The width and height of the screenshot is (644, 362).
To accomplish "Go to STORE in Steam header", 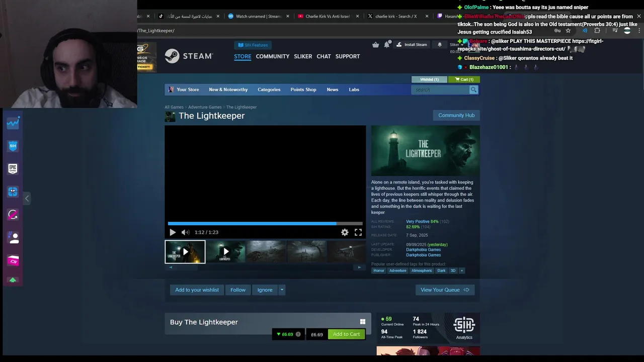I will pos(243,56).
